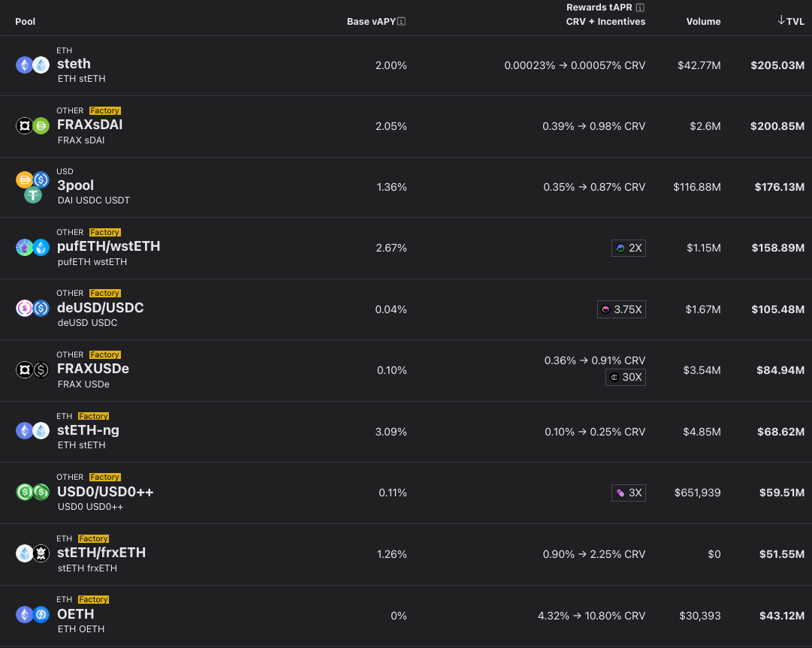Image resolution: width=812 pixels, height=648 pixels.
Task: Click the 3.09% base vAPY value
Action: [x=391, y=432]
